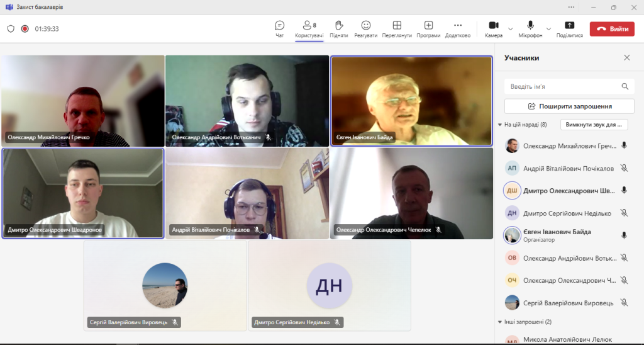Screen dimensions: 644x345
Task: Select video tile of Олександр Олександрович Чепелюк
Action: point(411,193)
